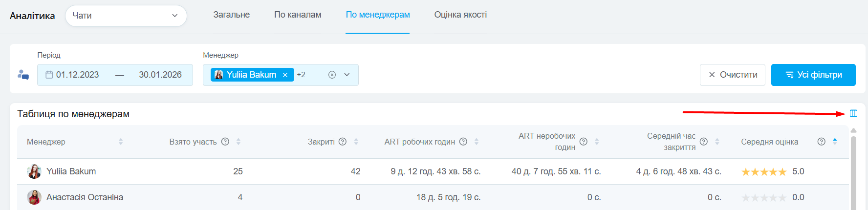
Task: Open Усі фільтри panel
Action: point(813,75)
